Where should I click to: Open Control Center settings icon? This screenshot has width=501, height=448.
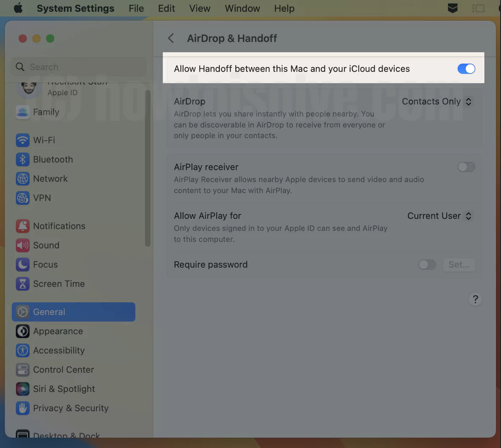(x=22, y=370)
